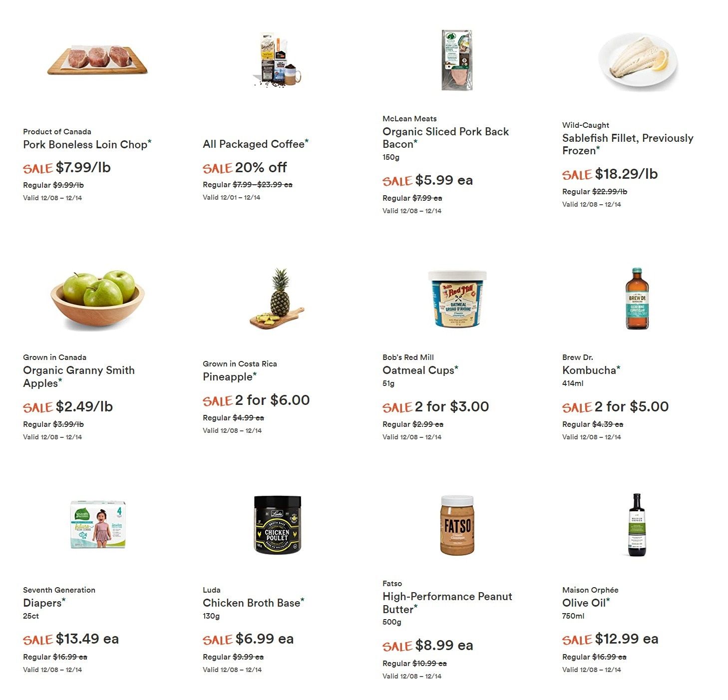This screenshot has width=728, height=700.
Task: Click the Luda chicken broth jar image
Action: (278, 525)
